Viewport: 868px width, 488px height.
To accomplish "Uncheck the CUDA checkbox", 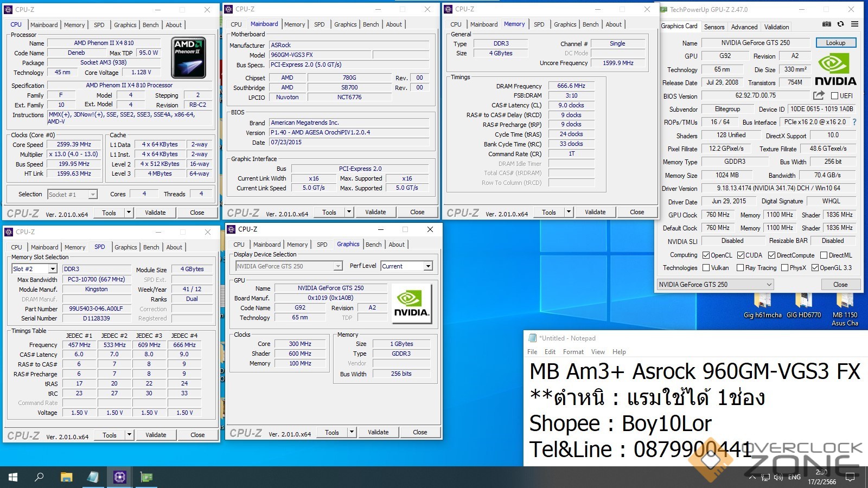I will [x=741, y=255].
